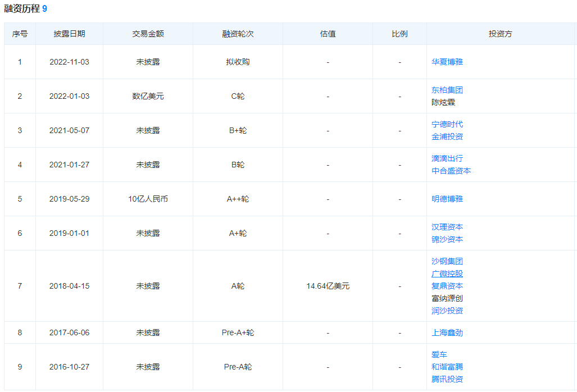
Task: Click the 爱车 investor link
Action: click(439, 354)
